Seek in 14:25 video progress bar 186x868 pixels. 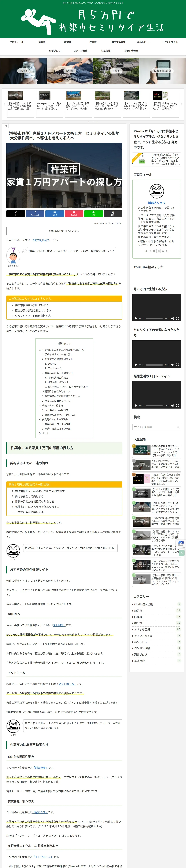click(x=154, y=318)
